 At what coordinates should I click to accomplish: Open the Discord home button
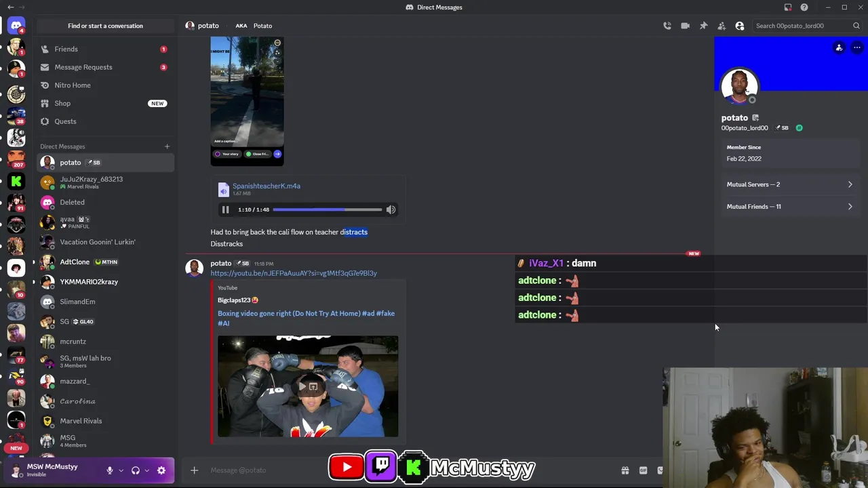pyautogui.click(x=16, y=26)
